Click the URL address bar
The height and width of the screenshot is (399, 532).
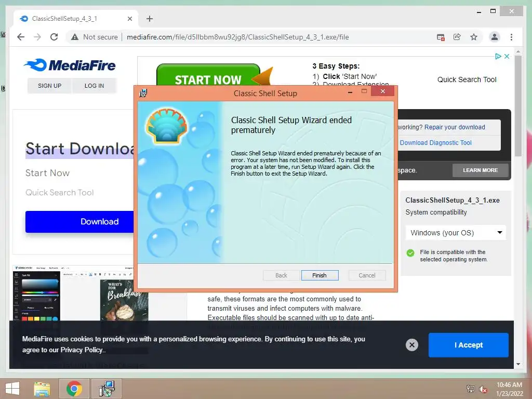pos(237,37)
